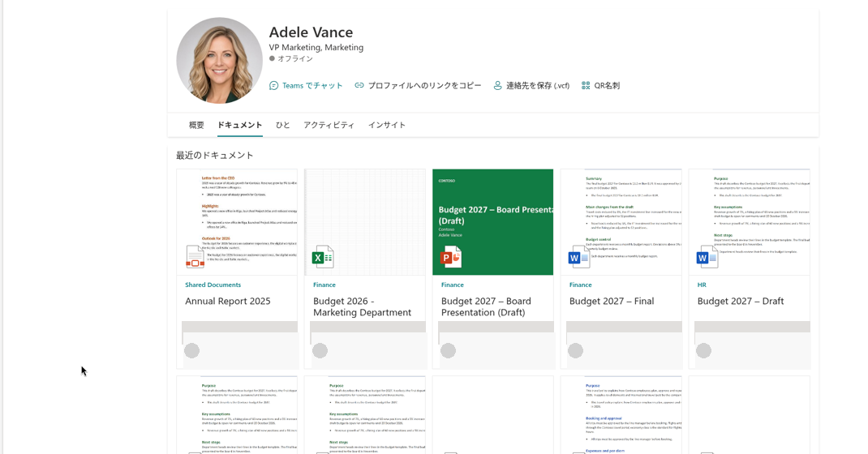Open Budget 2026 - Marketing Department title

[x=362, y=307]
